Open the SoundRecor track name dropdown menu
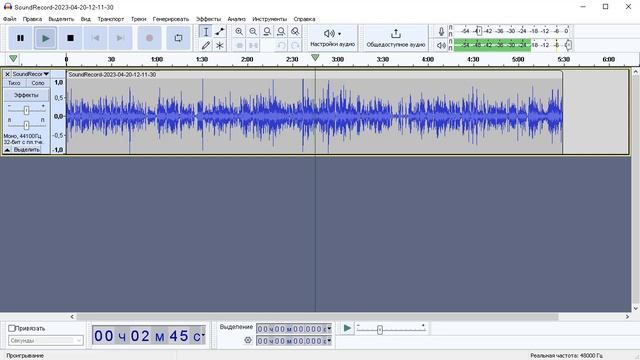This screenshot has width=640, height=360. [31, 74]
